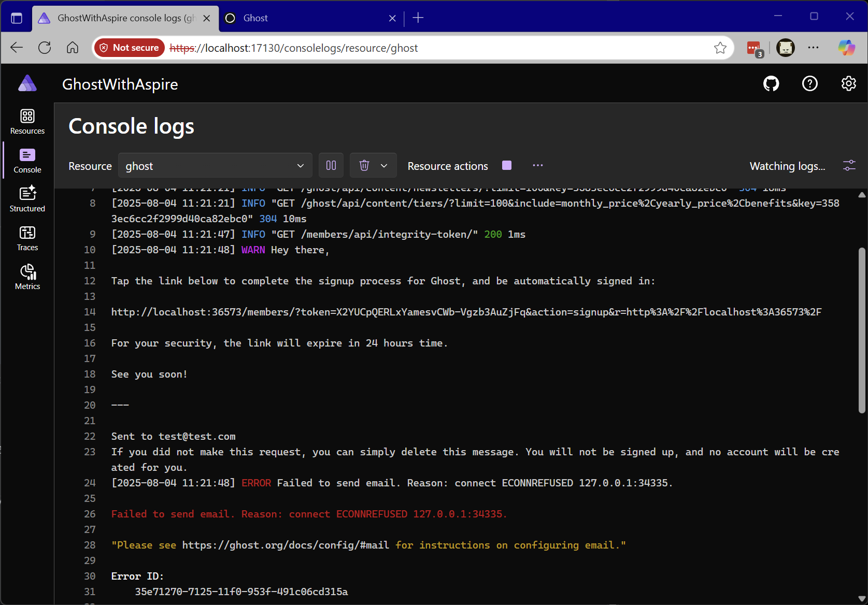Open the GitHub repository icon link

click(771, 83)
